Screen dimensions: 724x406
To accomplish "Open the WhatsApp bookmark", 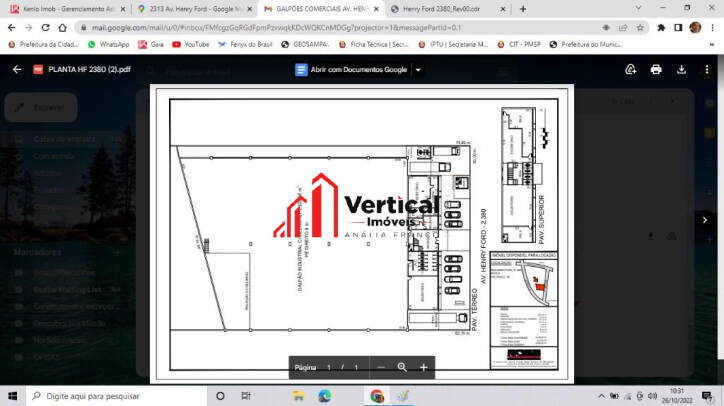I will [x=108, y=44].
